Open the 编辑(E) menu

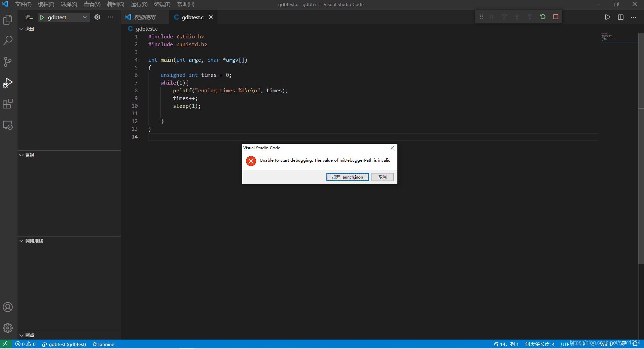(46, 4)
